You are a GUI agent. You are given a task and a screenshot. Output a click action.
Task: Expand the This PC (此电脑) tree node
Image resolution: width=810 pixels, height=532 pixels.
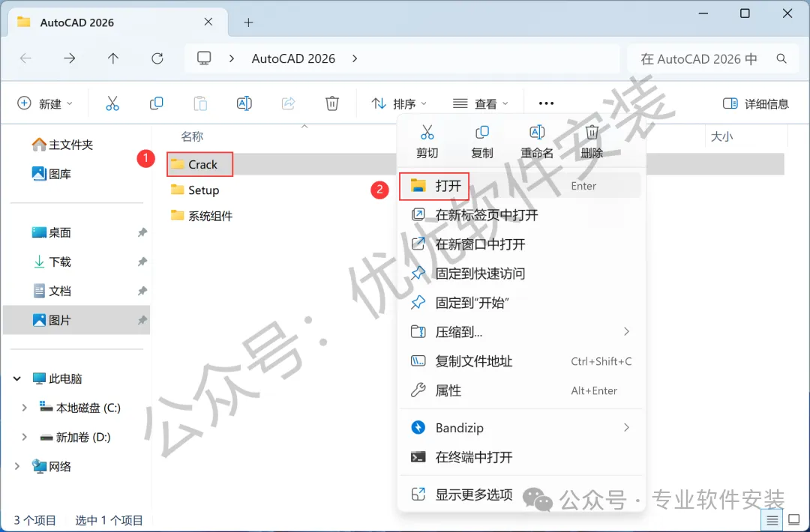(17, 378)
